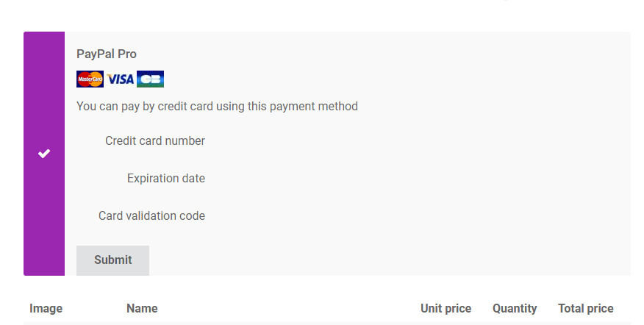Click the white checkmark on purple bar
The width and height of the screenshot is (644, 325).
tap(44, 154)
